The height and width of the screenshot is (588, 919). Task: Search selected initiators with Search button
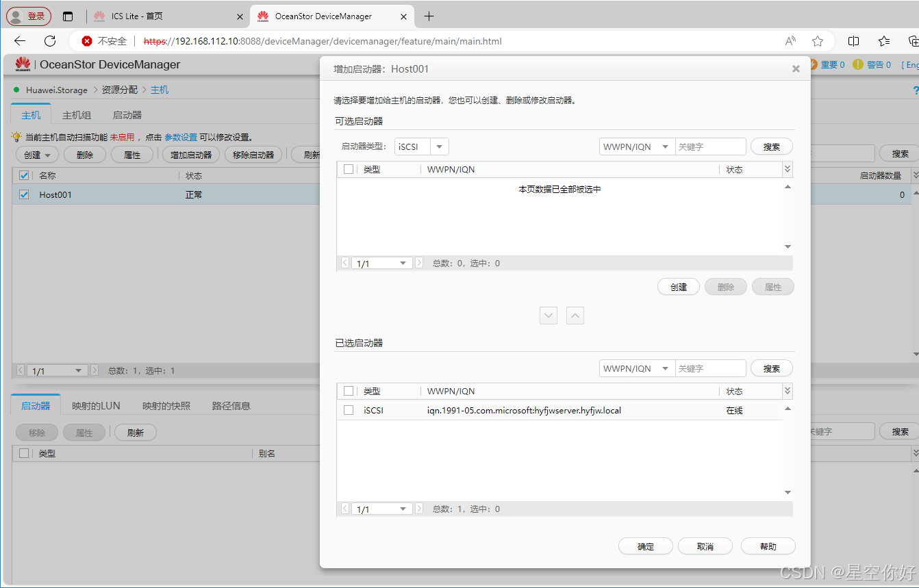[772, 368]
